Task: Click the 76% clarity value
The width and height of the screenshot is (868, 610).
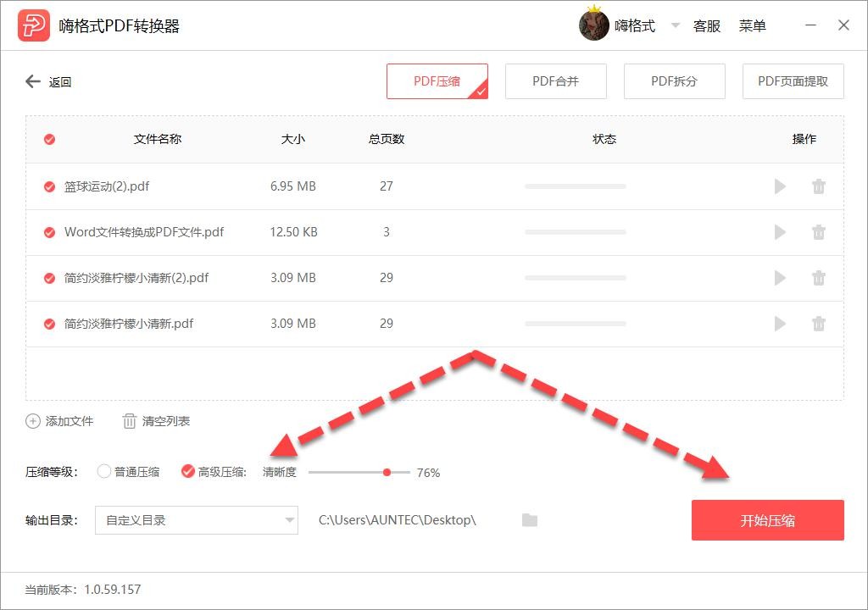Action: point(428,473)
